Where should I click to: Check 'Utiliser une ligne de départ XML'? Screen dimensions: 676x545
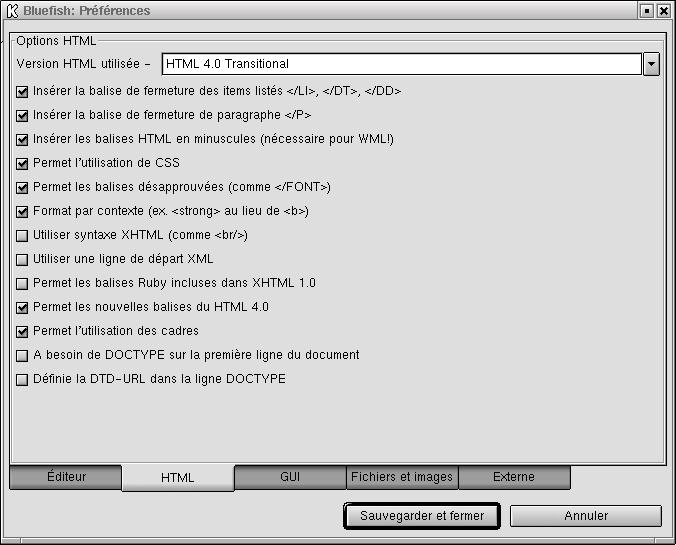23,259
